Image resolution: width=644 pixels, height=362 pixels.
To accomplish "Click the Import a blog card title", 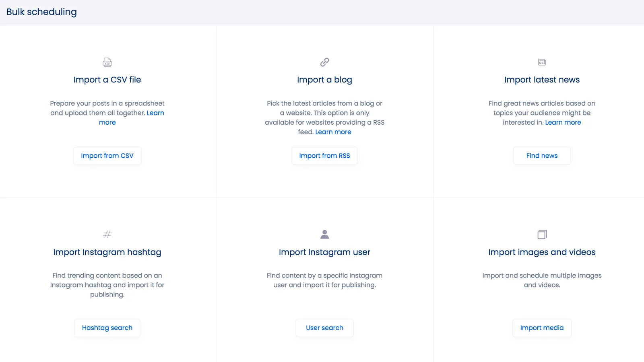I will pyautogui.click(x=324, y=80).
